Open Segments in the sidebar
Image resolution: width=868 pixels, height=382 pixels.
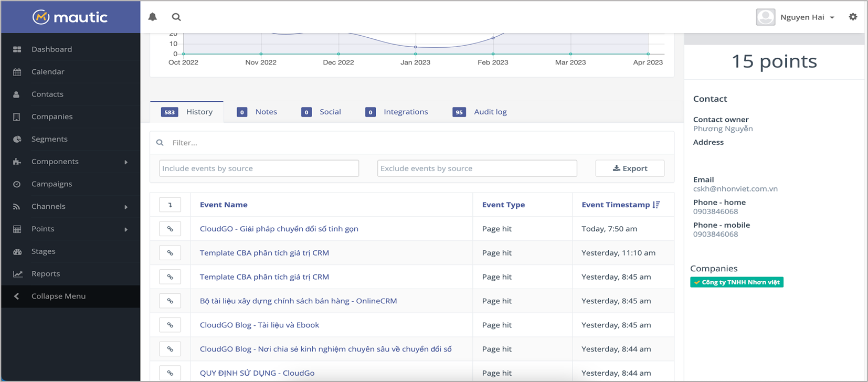click(49, 139)
